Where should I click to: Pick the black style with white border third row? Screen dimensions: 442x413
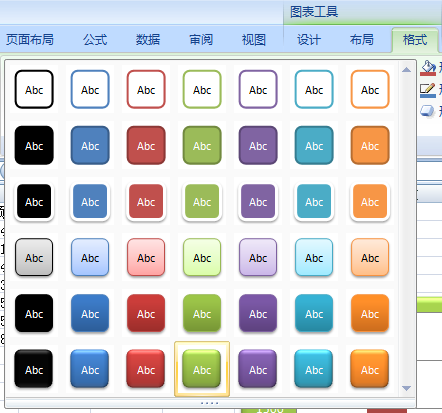[x=34, y=202]
